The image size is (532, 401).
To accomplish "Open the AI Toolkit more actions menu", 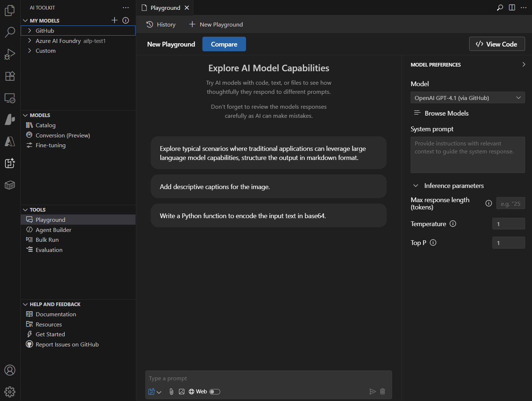I will 125,7.
